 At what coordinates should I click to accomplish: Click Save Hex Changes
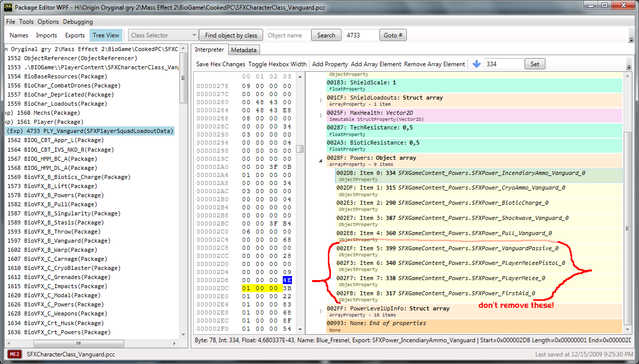(x=221, y=64)
